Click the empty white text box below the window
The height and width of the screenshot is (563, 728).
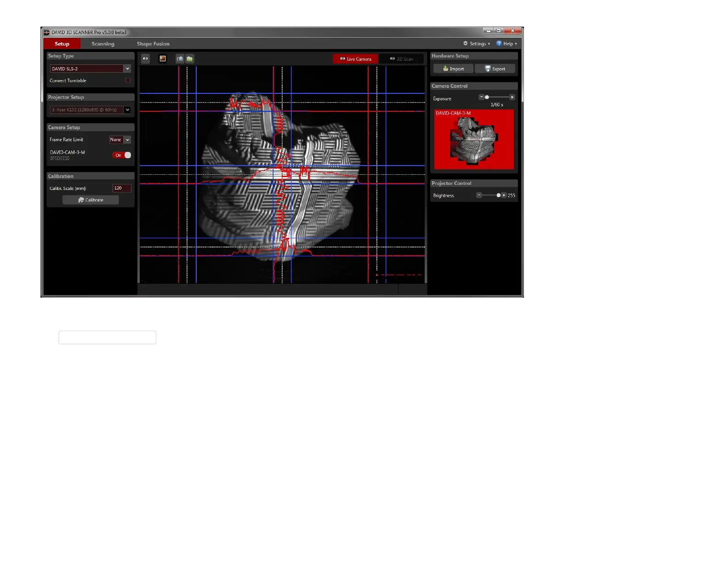coord(107,337)
